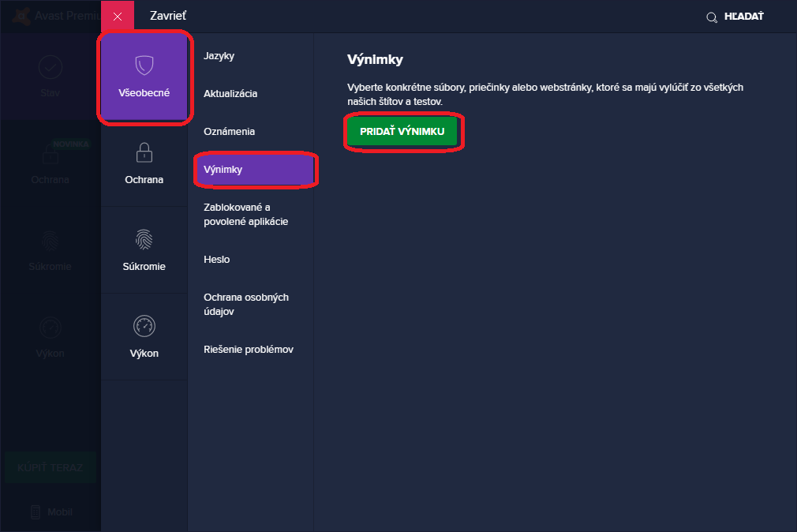This screenshot has height=532, width=797.
Task: Show Ochrana osobných údajov settings
Action: [245, 305]
